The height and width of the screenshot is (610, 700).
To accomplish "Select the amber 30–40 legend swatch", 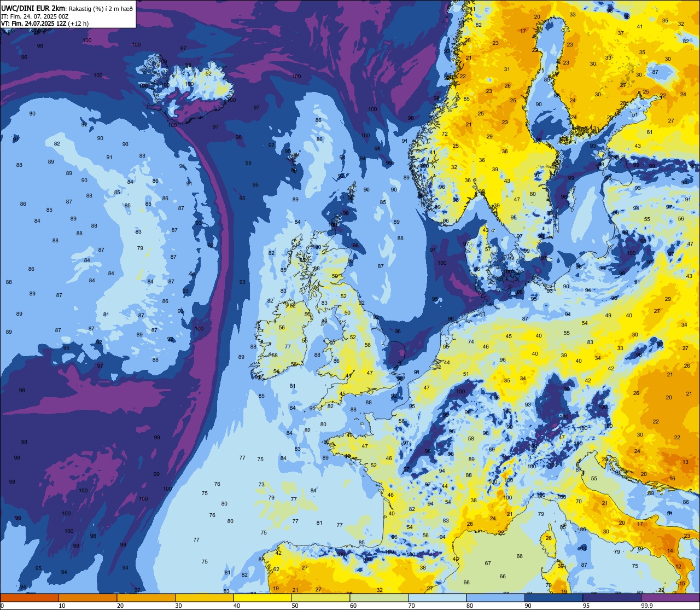I will point(204,597).
